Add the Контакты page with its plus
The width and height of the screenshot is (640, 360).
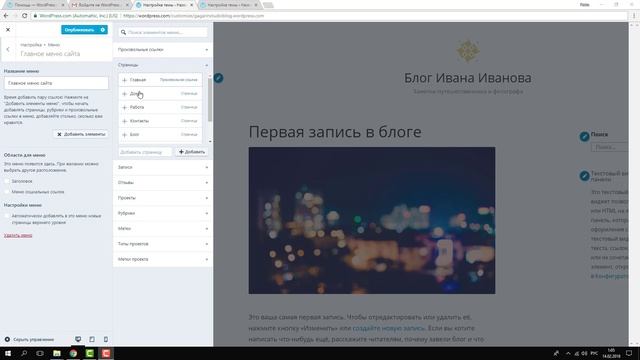(x=124, y=121)
